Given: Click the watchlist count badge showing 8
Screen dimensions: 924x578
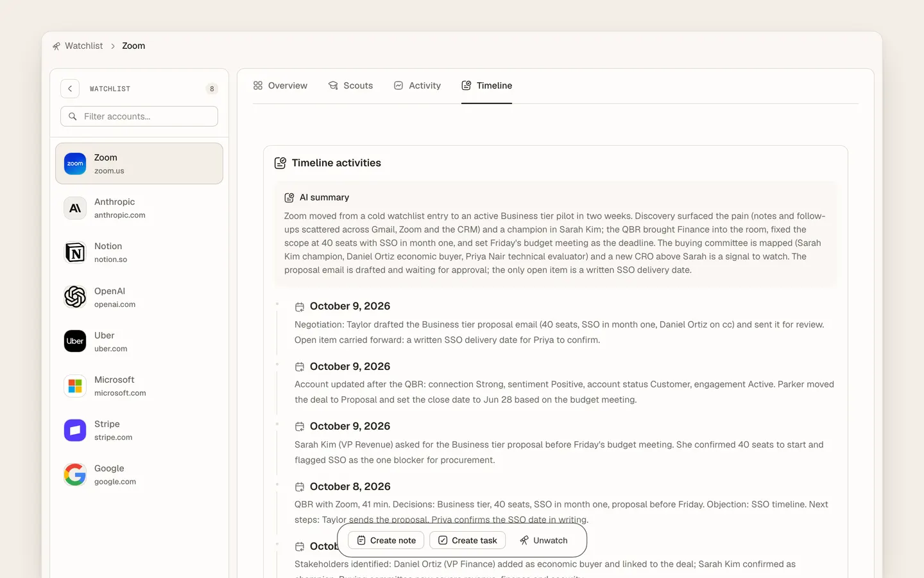Looking at the screenshot, I should pos(212,89).
